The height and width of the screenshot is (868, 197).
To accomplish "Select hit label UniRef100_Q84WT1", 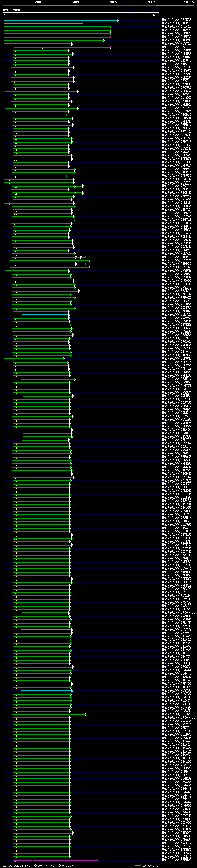I will [x=177, y=433].
